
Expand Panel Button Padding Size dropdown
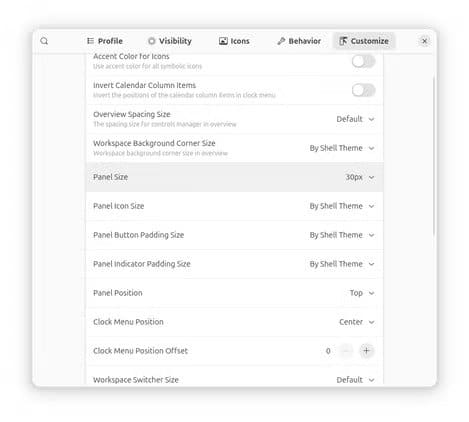342,235
